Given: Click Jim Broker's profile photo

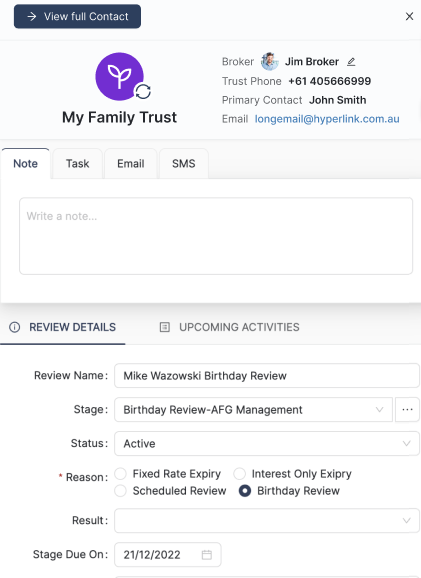Looking at the screenshot, I should pos(269,62).
